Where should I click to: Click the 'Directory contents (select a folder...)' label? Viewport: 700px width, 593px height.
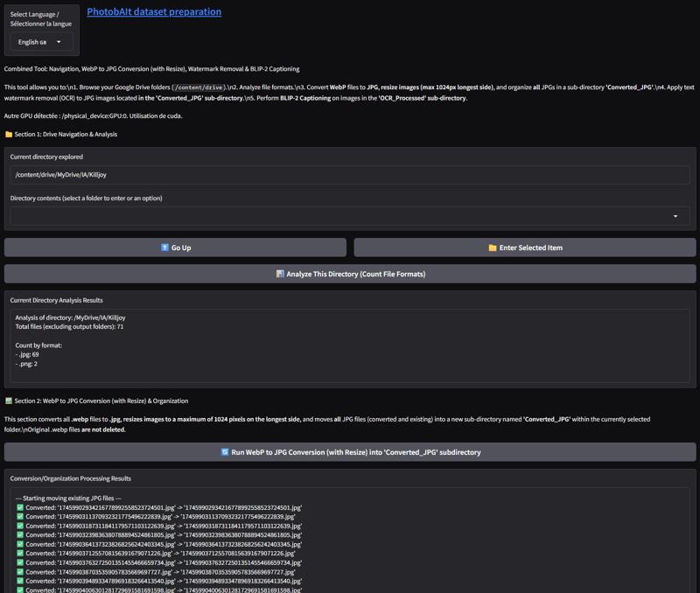click(86, 199)
